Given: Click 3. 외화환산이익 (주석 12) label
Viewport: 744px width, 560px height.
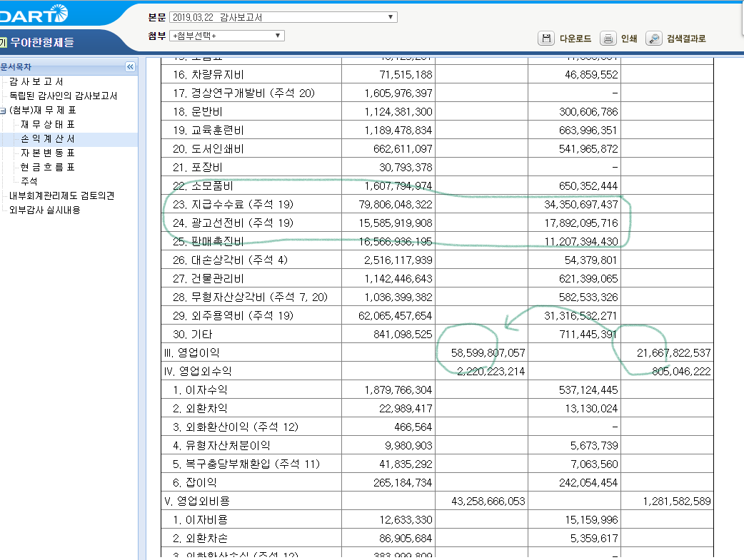Looking at the screenshot, I should point(236,427).
